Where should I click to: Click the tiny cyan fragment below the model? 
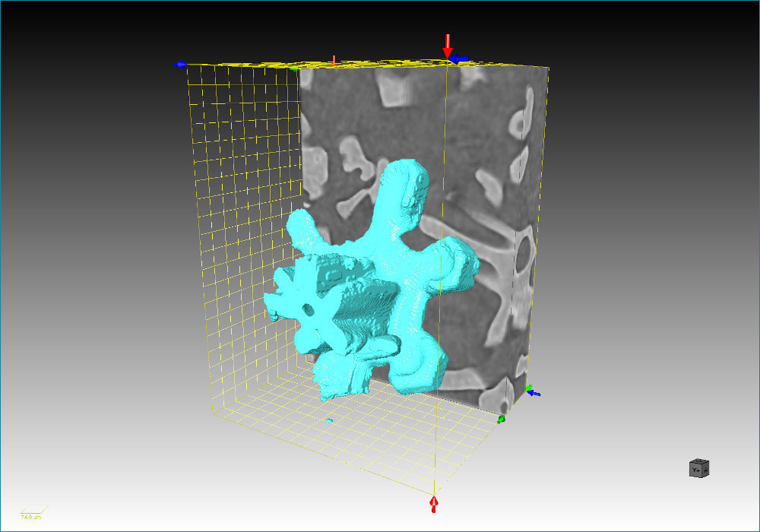328,420
